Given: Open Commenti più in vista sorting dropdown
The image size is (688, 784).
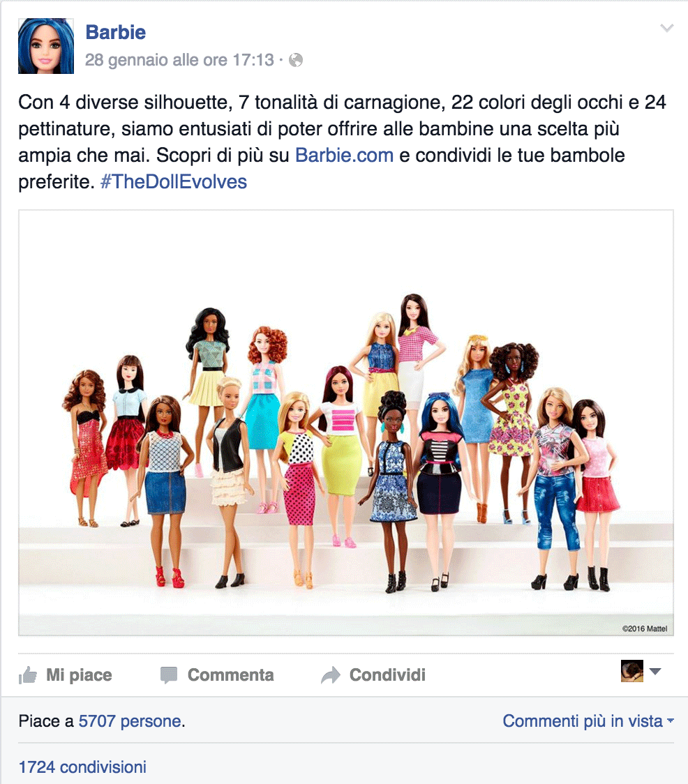Looking at the screenshot, I should click(588, 721).
